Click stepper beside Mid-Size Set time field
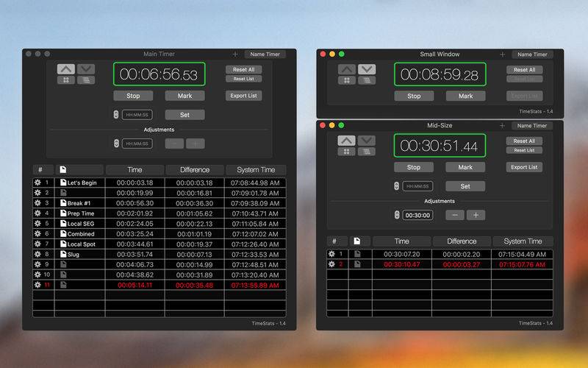Screen dimensions: 588x368 tap(396, 186)
